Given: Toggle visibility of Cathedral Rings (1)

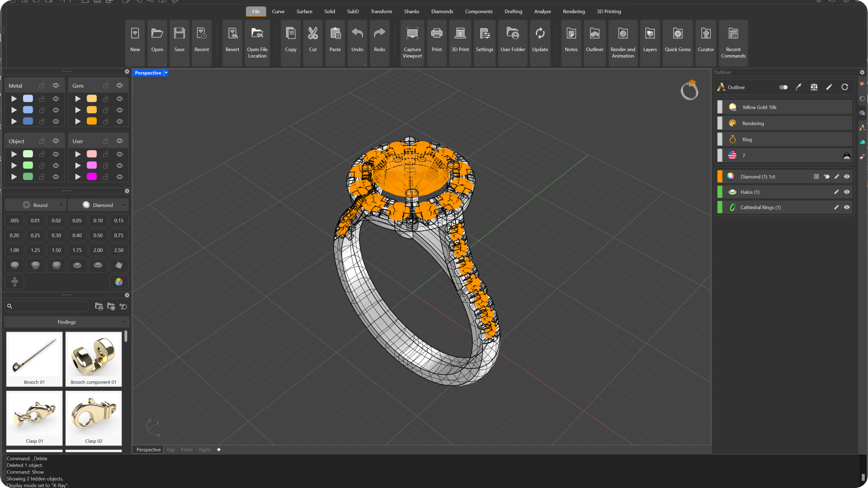Looking at the screenshot, I should [847, 207].
